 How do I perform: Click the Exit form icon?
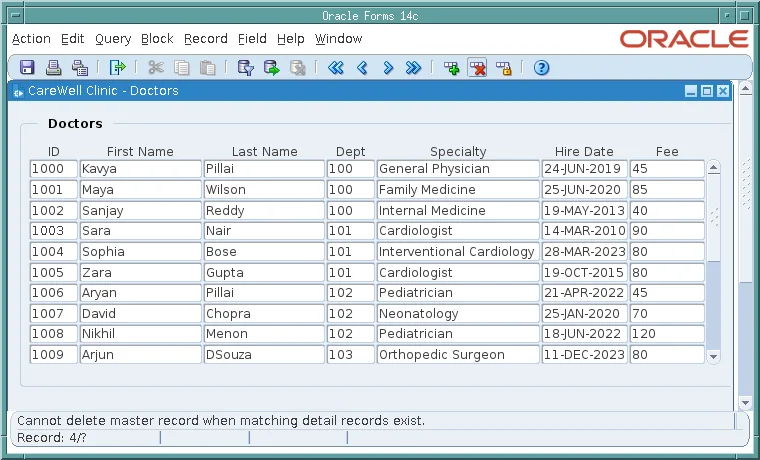point(117,67)
